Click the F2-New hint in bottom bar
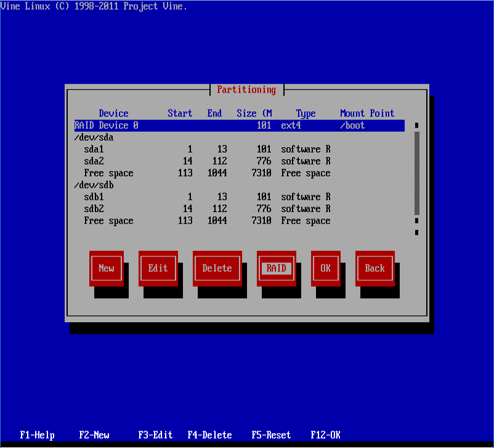This screenshot has width=494, height=448. coord(94,435)
